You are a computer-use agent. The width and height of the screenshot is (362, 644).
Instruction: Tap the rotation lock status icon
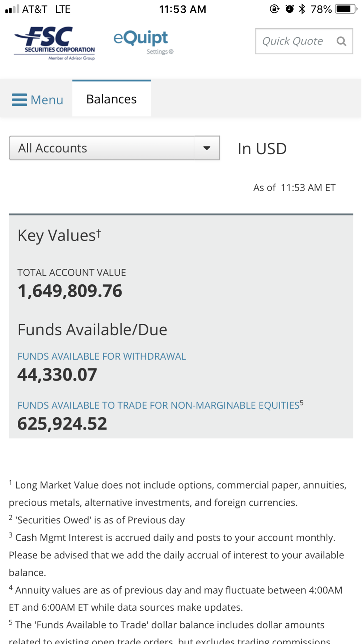pyautogui.click(x=274, y=9)
